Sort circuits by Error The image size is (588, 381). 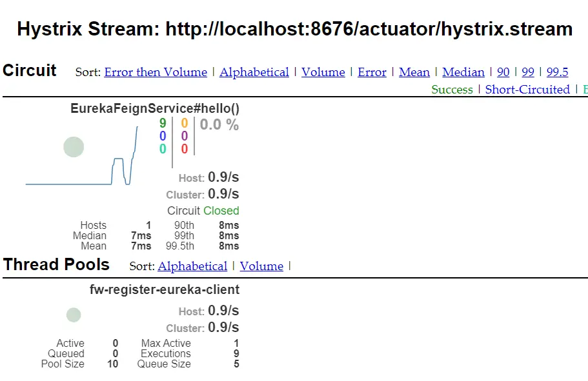tap(372, 72)
